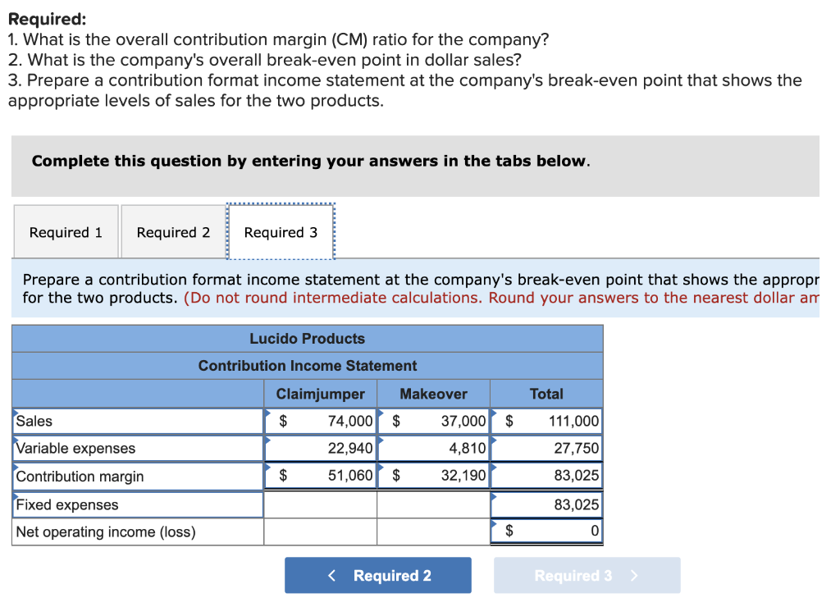Image resolution: width=840 pixels, height=616 pixels.
Task: Click the Lucido Products title
Action: [307, 339]
